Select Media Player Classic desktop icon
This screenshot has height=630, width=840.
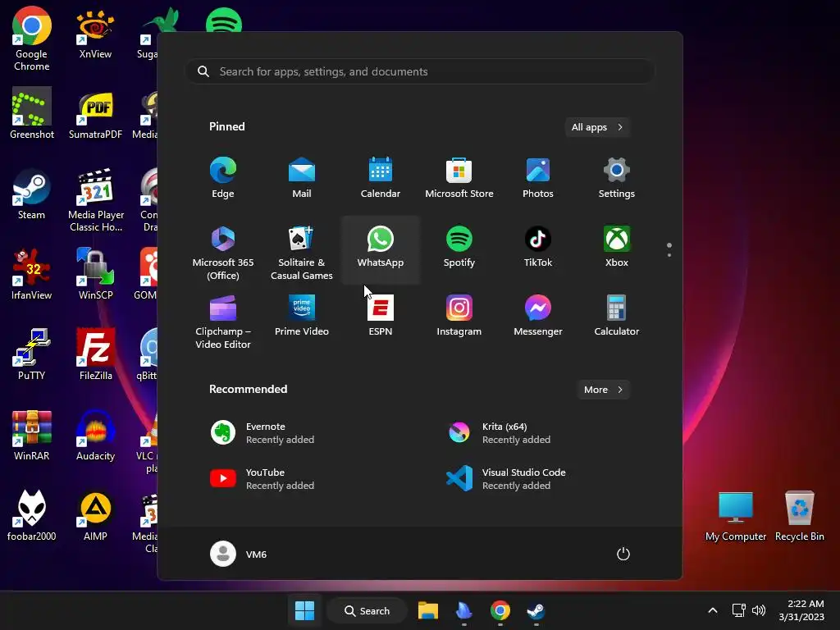coord(96,200)
